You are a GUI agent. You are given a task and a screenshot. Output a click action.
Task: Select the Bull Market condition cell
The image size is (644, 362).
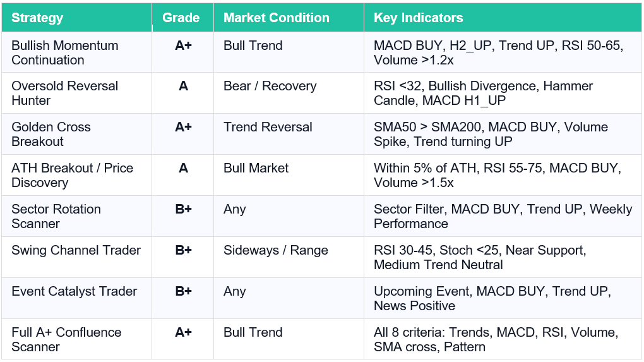click(x=256, y=169)
